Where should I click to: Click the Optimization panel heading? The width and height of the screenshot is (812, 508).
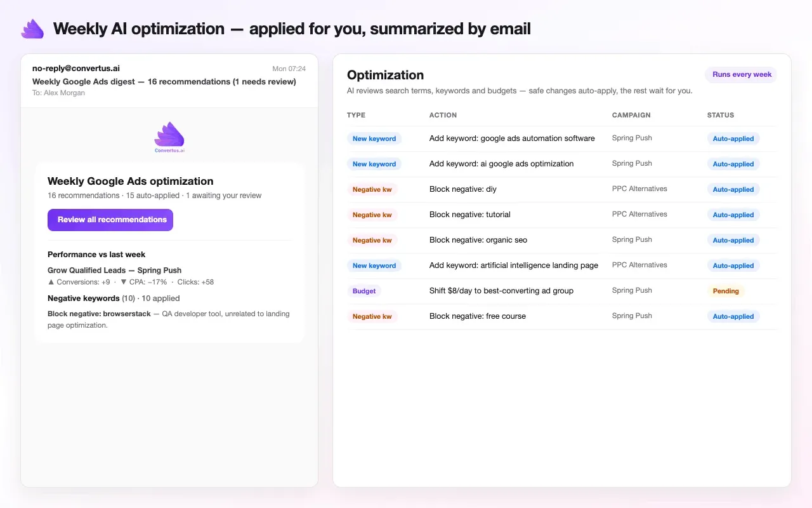[x=385, y=75]
